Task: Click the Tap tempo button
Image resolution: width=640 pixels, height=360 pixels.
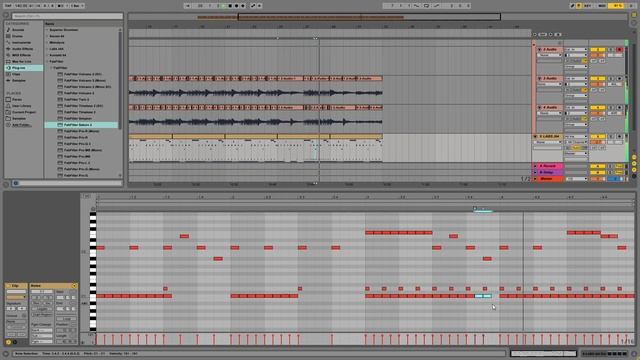Action: tap(8, 6)
